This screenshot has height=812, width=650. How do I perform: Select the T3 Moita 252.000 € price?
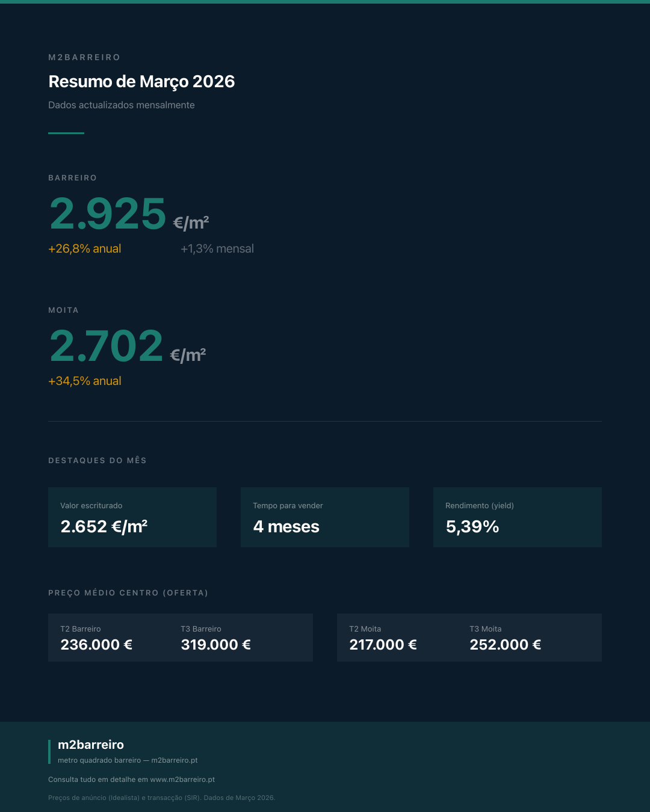click(x=506, y=645)
